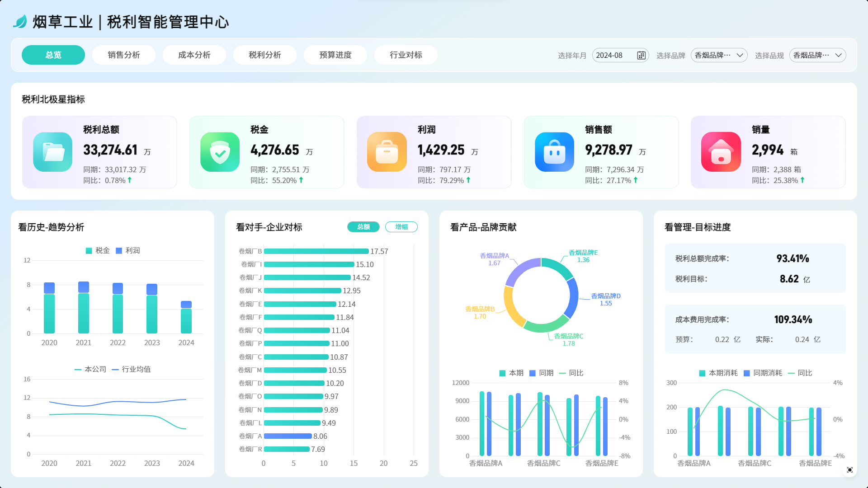Switch benchmark chart to 增幅
This screenshot has height=488, width=868.
(401, 227)
